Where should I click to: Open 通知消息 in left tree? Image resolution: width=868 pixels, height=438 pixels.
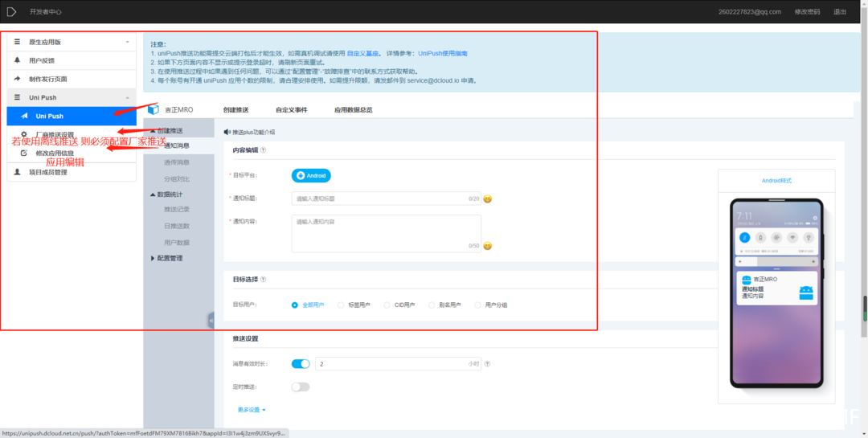pyautogui.click(x=178, y=145)
